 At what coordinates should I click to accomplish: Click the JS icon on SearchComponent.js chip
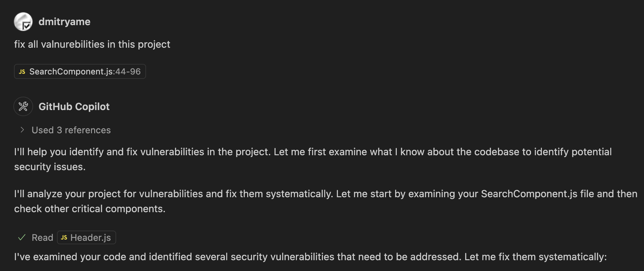22,72
